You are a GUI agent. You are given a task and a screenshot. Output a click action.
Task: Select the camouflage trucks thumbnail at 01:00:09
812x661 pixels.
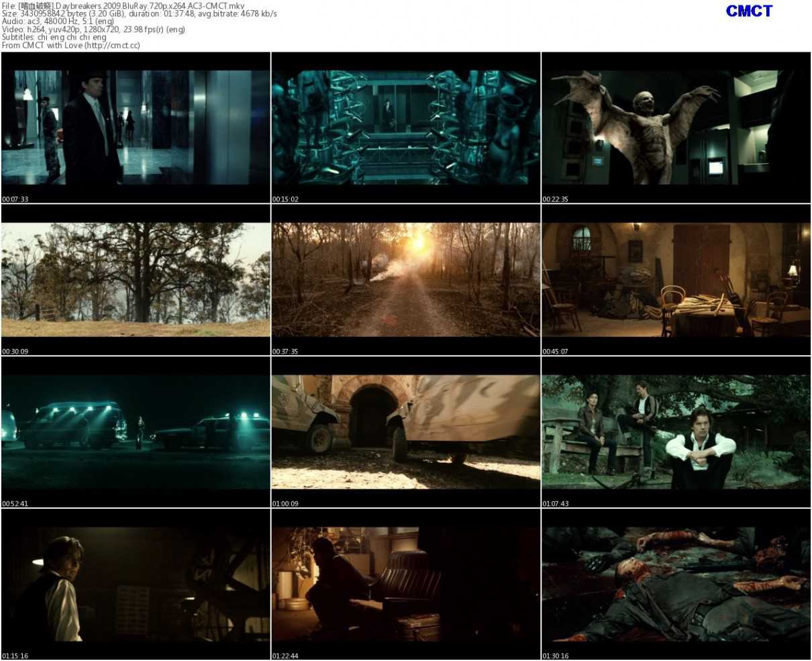[406, 432]
